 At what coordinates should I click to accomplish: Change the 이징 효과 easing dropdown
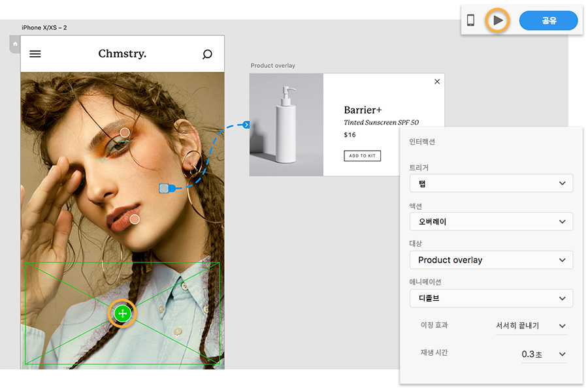click(531, 326)
